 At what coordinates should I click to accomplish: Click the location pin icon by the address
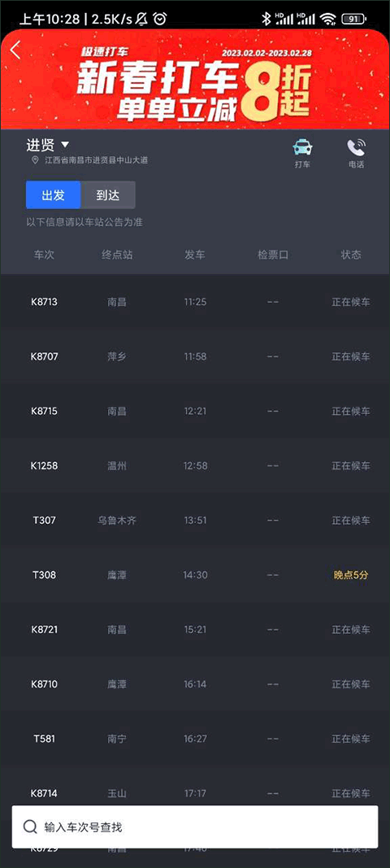[x=36, y=160]
